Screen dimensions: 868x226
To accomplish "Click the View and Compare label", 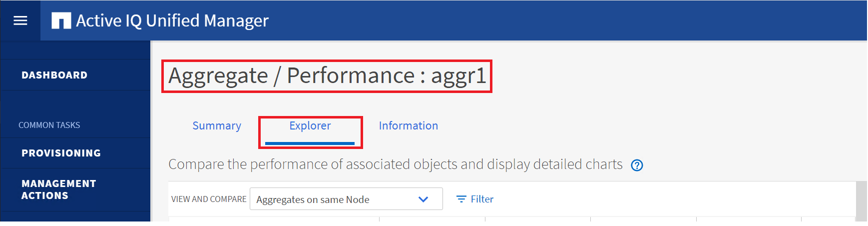I will click(x=209, y=199).
